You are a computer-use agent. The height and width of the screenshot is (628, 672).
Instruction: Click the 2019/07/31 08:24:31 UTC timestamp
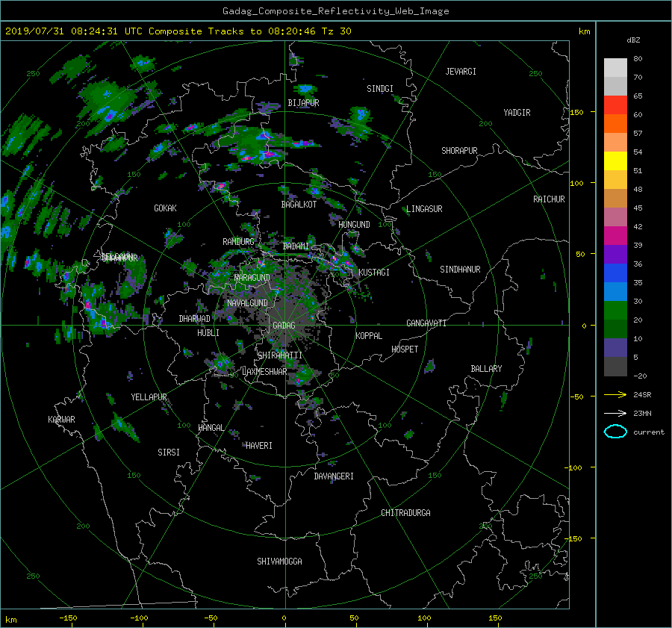click(74, 31)
